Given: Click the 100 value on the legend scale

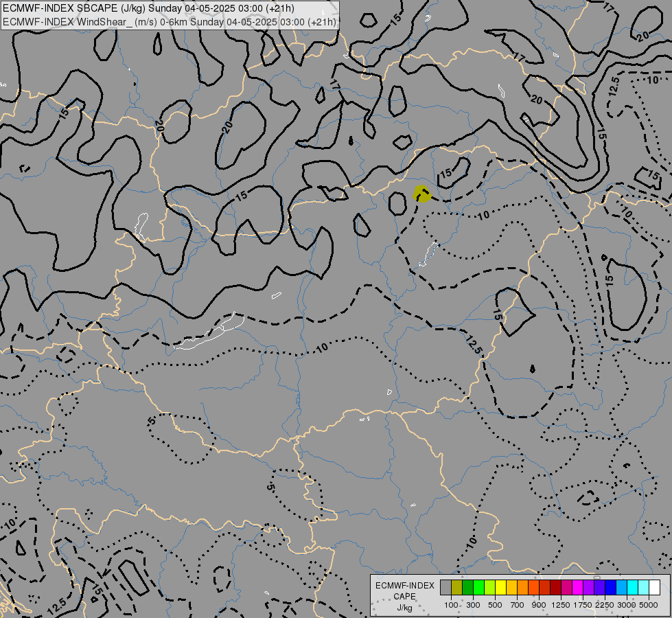Looking at the screenshot, I should [451, 605].
